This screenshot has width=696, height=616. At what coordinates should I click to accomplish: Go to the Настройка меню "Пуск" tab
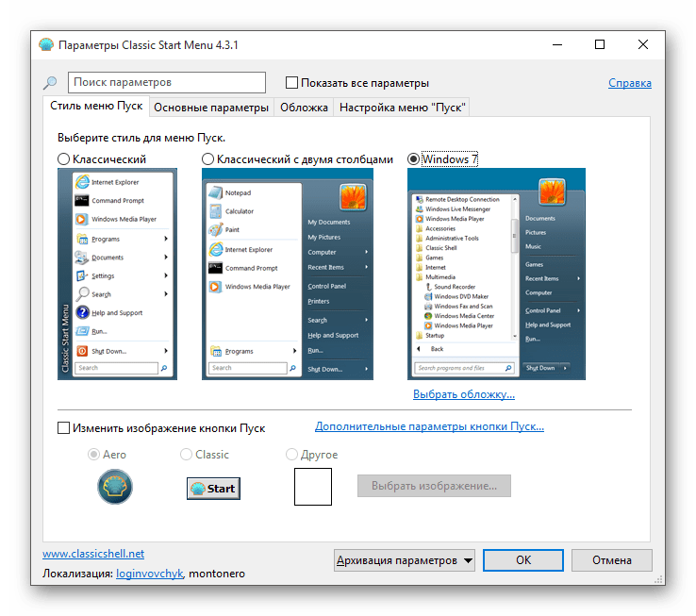click(402, 108)
